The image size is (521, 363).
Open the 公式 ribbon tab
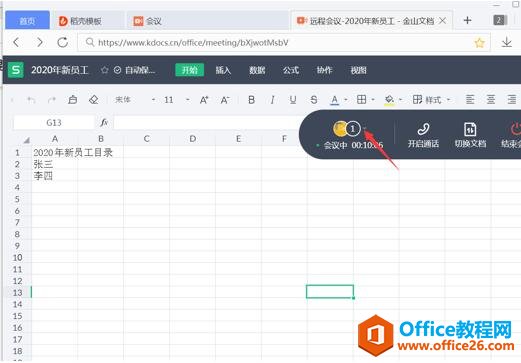(x=291, y=70)
